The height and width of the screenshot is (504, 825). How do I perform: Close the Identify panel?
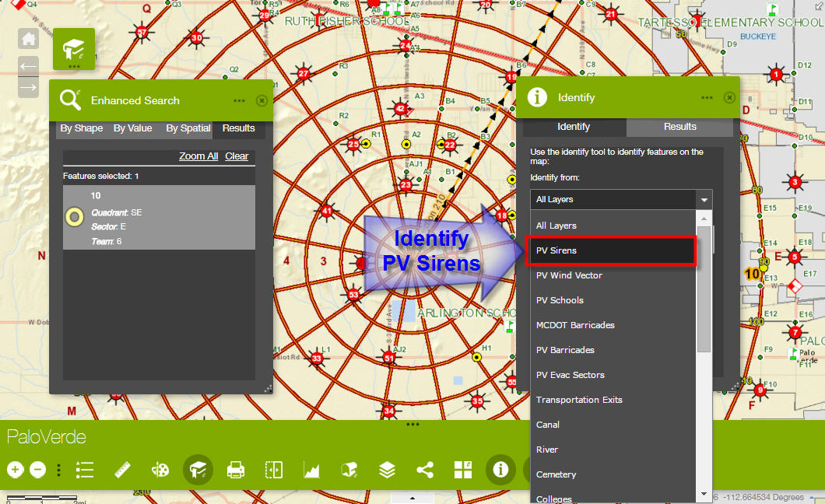click(x=729, y=97)
